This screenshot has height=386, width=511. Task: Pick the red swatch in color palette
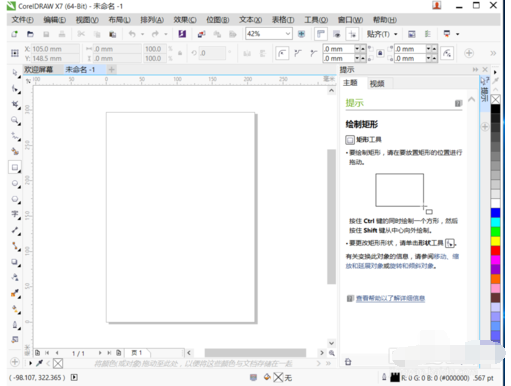click(x=496, y=250)
